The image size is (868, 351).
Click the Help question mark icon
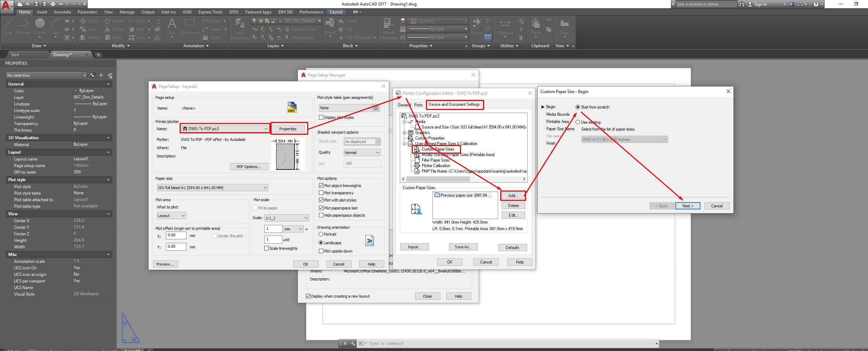816,4
